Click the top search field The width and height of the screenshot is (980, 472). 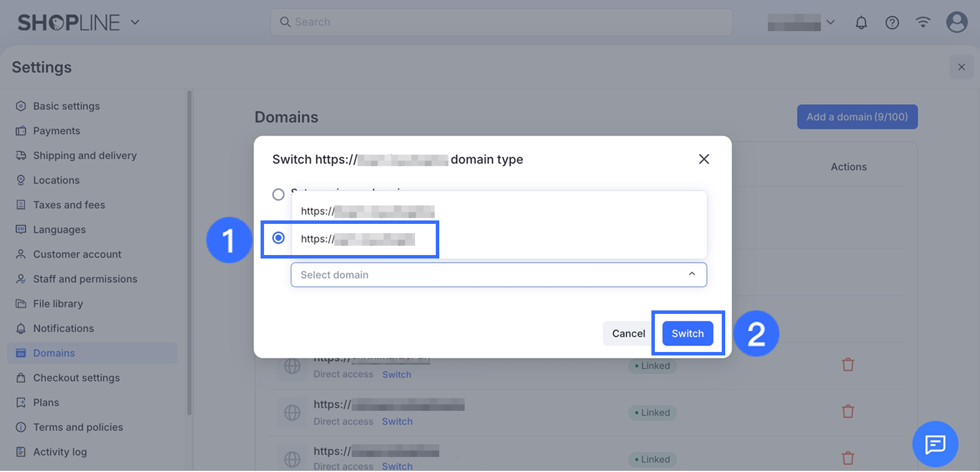pyautogui.click(x=502, y=22)
